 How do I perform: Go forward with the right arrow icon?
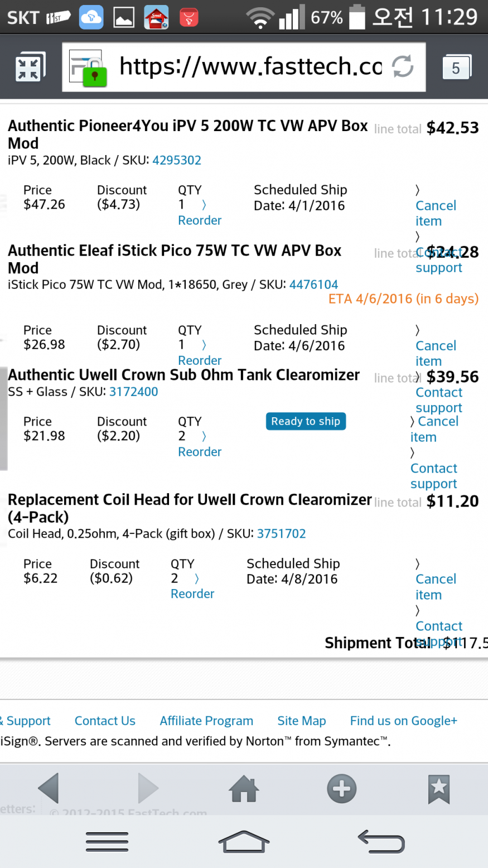[148, 788]
